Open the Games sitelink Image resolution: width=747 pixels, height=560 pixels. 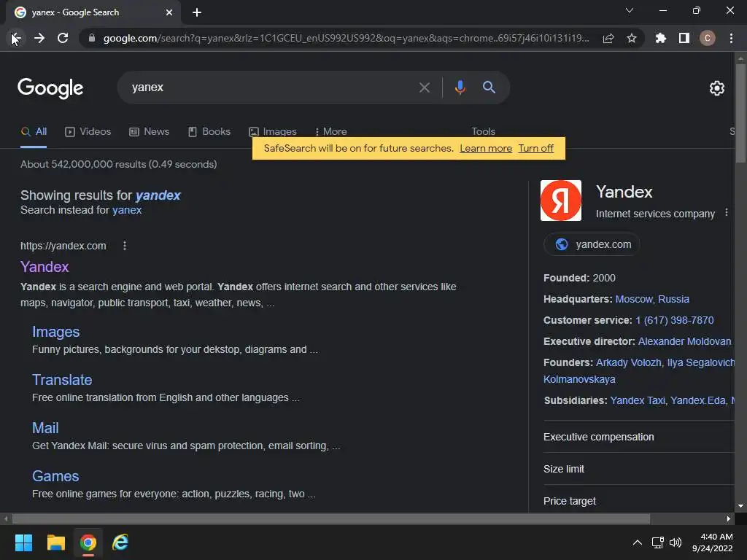coord(55,476)
